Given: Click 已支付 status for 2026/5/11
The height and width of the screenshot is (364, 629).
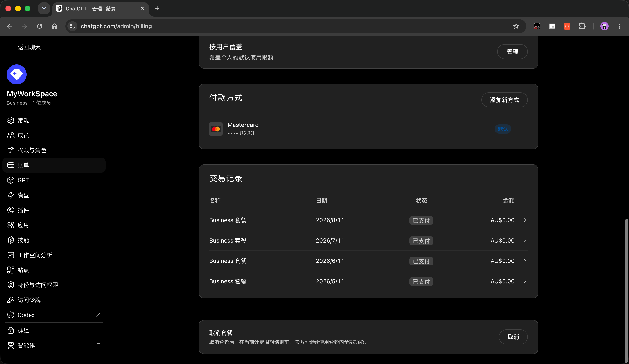Looking at the screenshot, I should point(421,282).
